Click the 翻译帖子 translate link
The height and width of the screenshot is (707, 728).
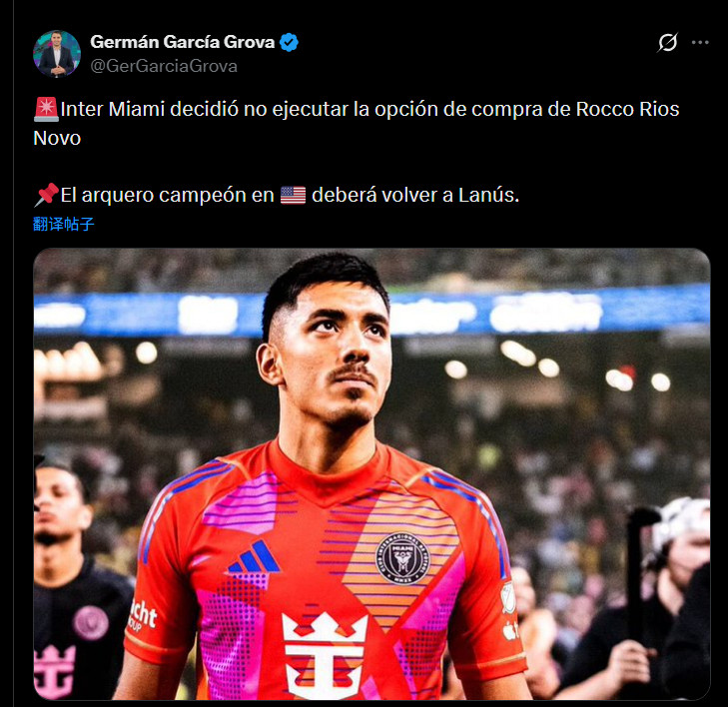(x=64, y=224)
